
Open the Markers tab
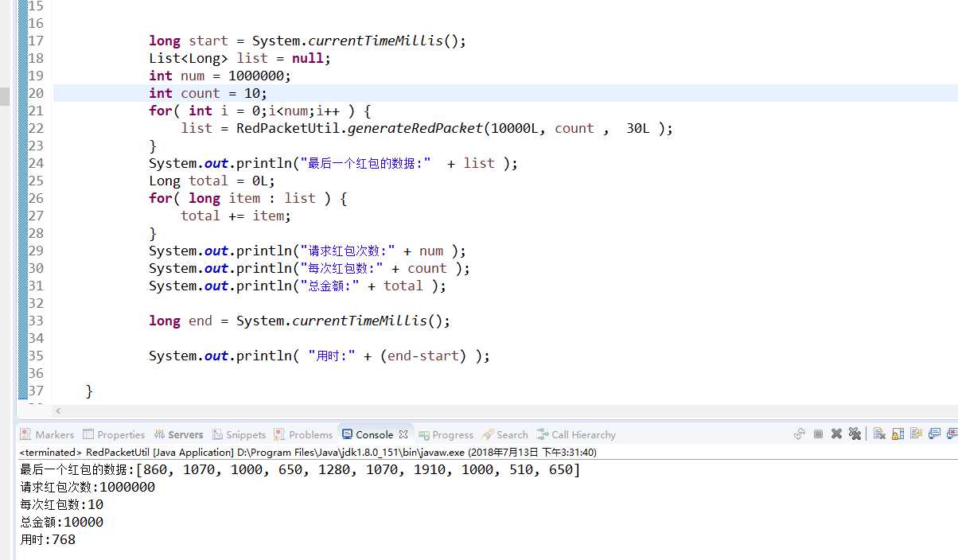pos(47,434)
